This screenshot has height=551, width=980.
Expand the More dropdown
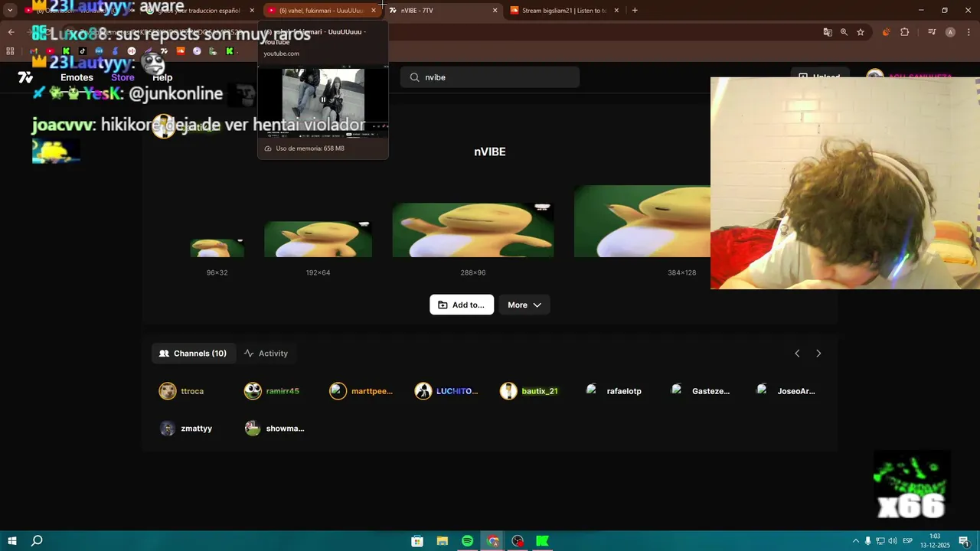point(524,305)
